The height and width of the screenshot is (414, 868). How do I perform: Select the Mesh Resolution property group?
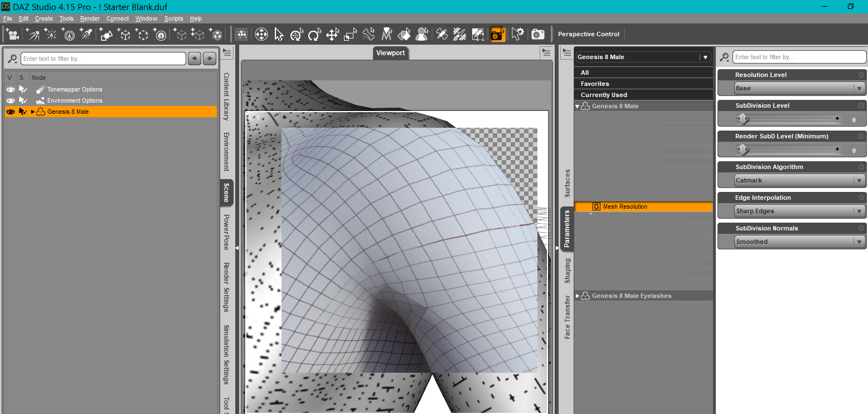[x=643, y=206]
